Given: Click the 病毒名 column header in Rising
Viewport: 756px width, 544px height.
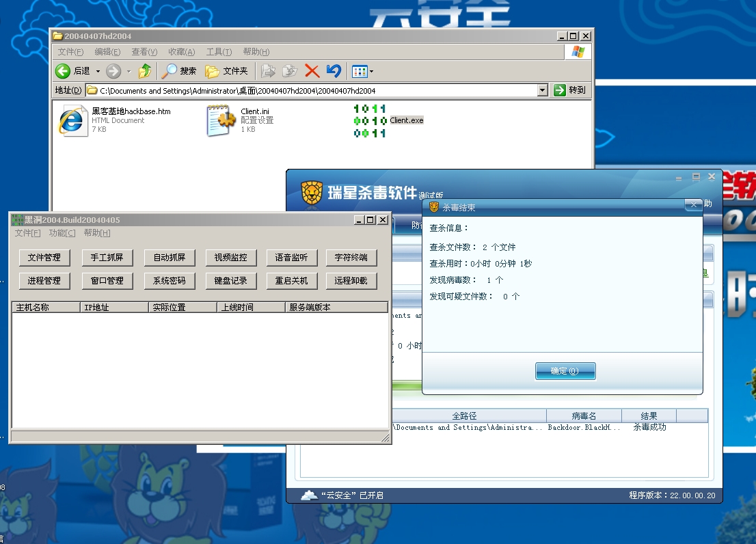Looking at the screenshot, I should (584, 416).
